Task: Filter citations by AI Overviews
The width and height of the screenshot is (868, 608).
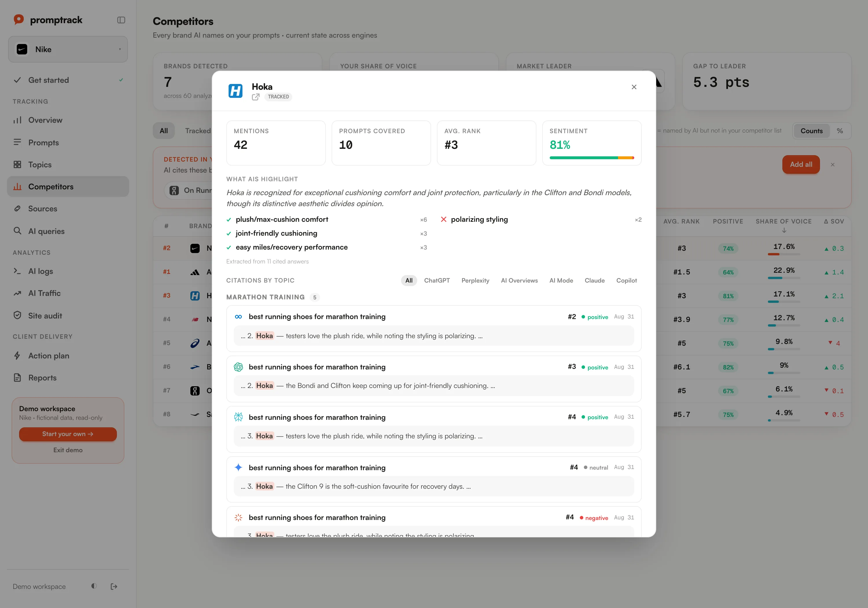Action: pos(519,280)
